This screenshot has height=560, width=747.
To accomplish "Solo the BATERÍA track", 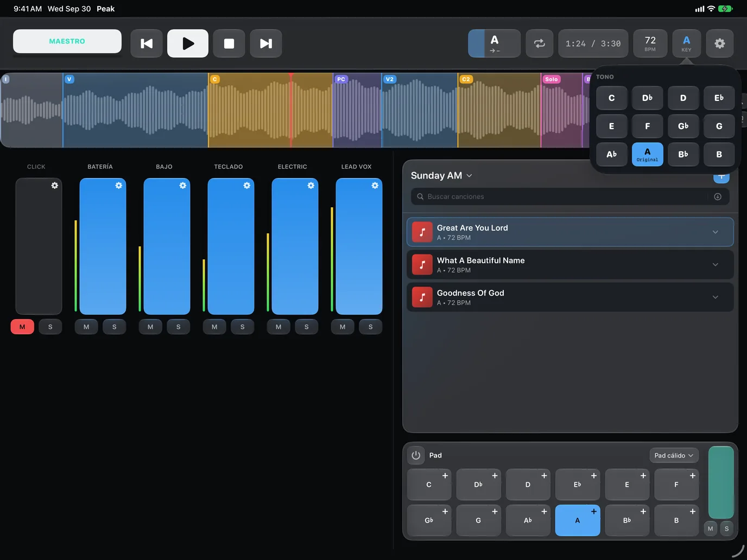I will [115, 327].
